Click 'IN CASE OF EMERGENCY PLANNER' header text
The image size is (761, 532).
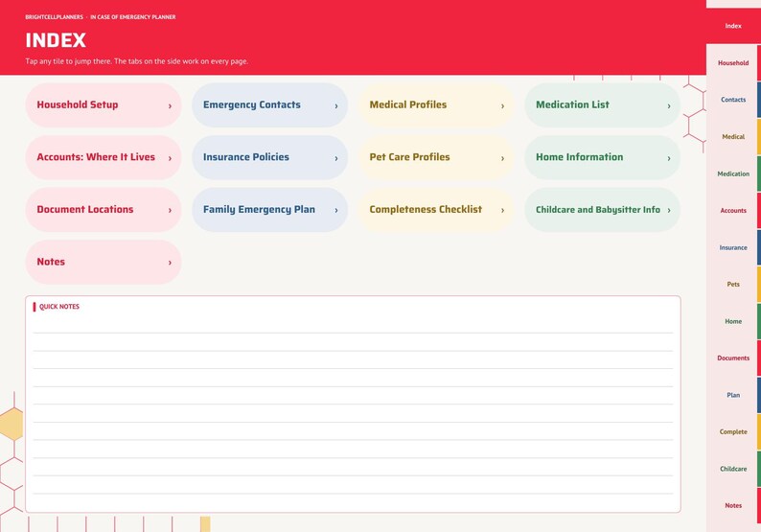click(133, 17)
